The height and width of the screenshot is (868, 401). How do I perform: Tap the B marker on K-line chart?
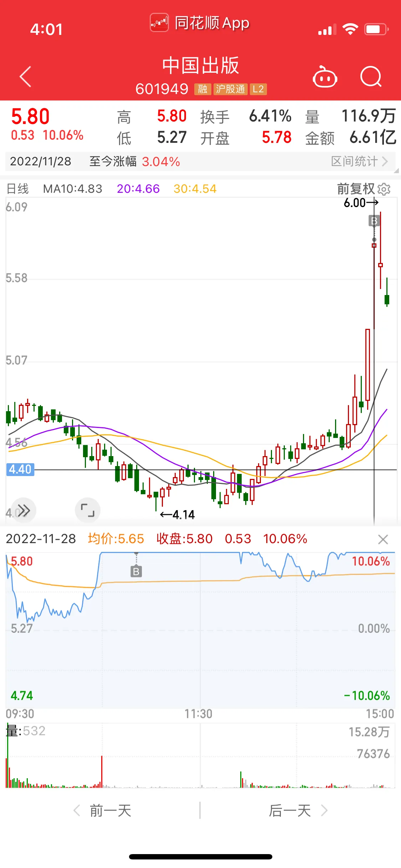point(374,221)
